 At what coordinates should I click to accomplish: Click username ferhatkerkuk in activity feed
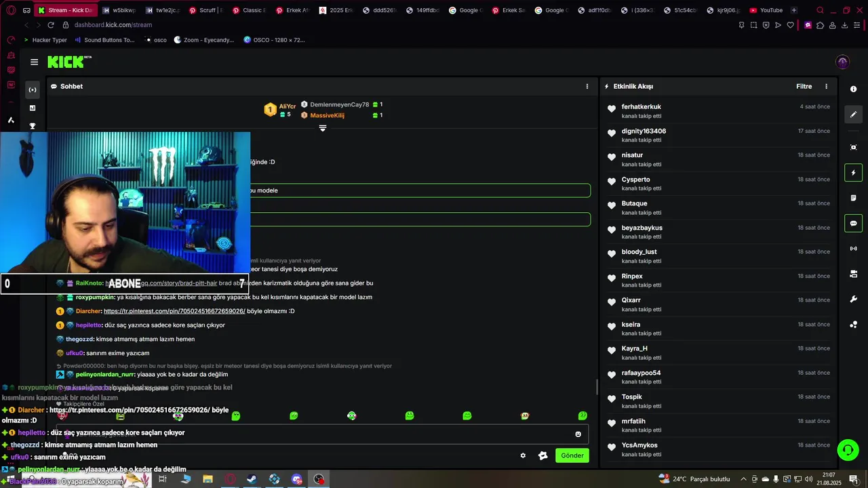click(x=641, y=106)
